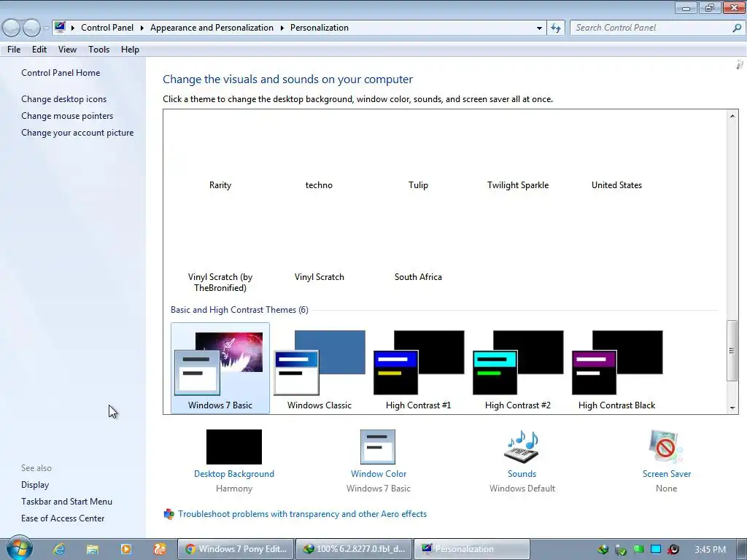The image size is (747, 560).
Task: Choose the Twilight Sparkle theme
Action: (518, 185)
